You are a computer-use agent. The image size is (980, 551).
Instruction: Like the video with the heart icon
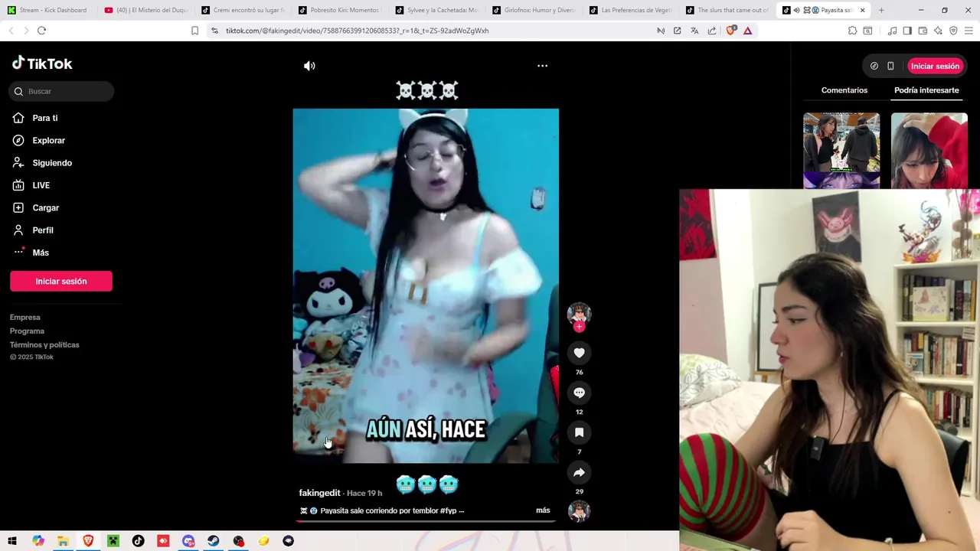click(579, 353)
